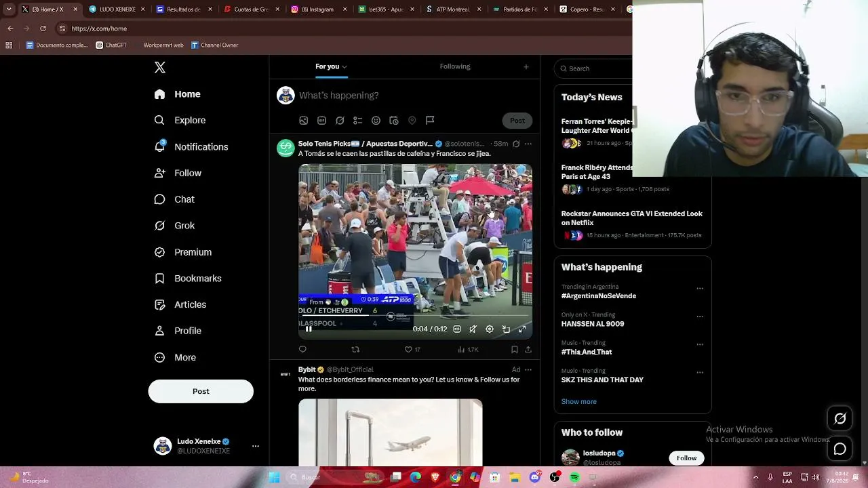Click the What's happening compose field
868x488 pixels.
[x=339, y=96]
